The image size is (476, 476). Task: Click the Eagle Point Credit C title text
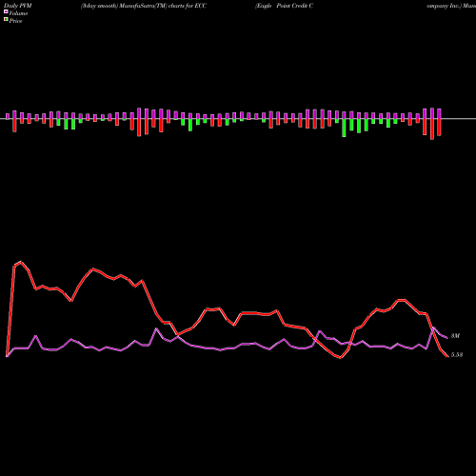(x=285, y=6)
